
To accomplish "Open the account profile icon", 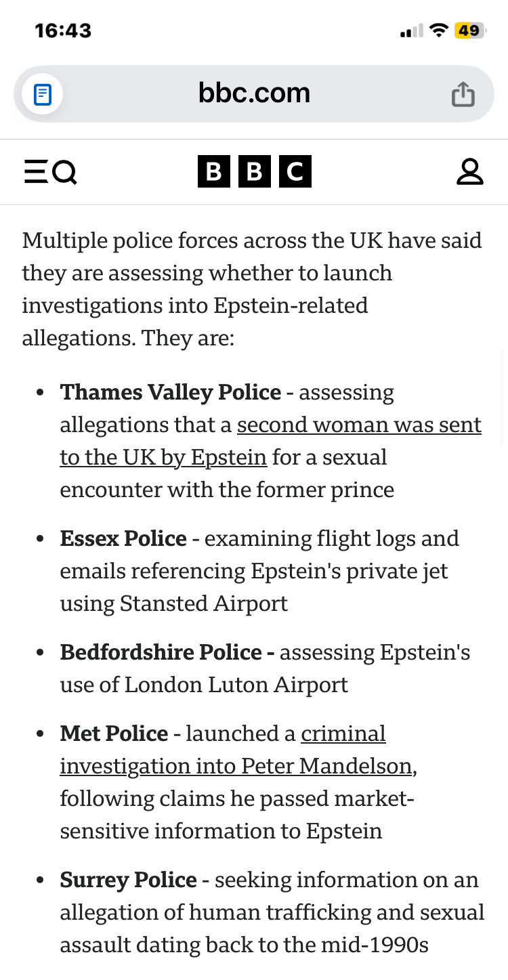I will tap(469, 172).
